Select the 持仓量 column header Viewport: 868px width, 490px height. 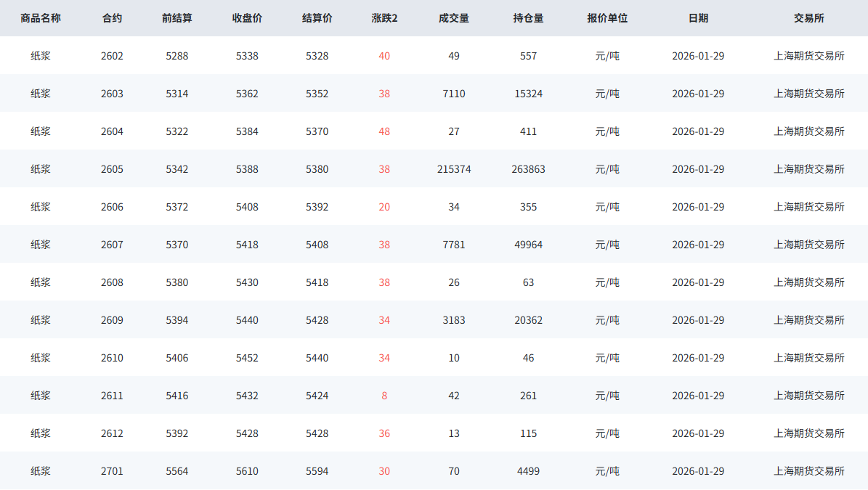[528, 18]
